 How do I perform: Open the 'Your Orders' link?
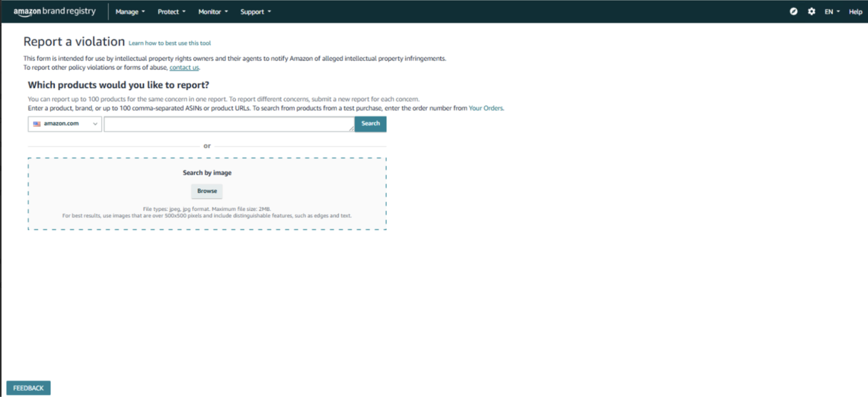click(x=485, y=108)
